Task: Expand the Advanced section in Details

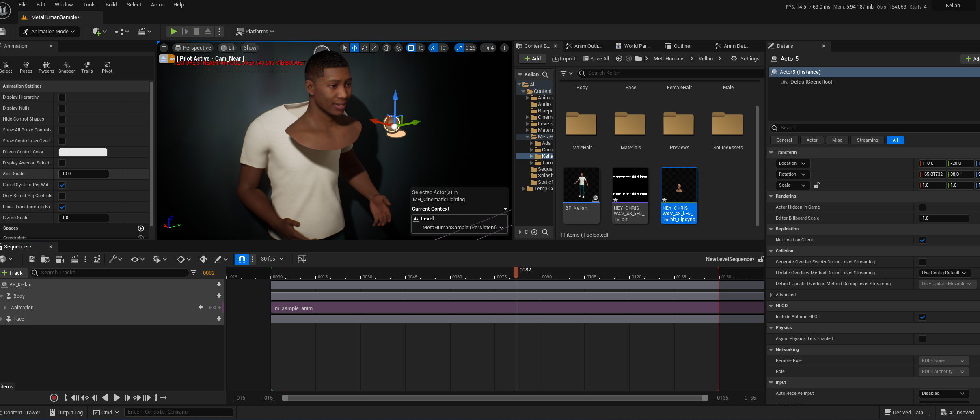Action: pyautogui.click(x=771, y=295)
